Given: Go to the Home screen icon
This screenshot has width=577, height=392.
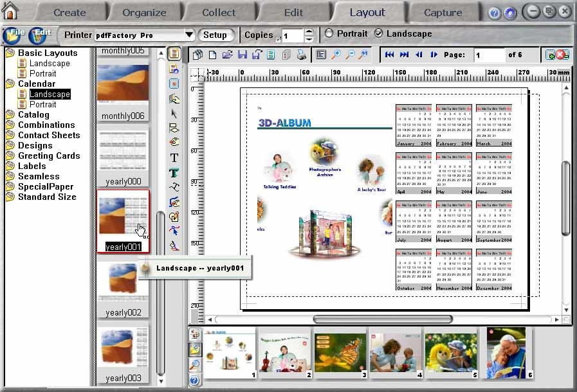Looking at the screenshot, I should point(10,11).
